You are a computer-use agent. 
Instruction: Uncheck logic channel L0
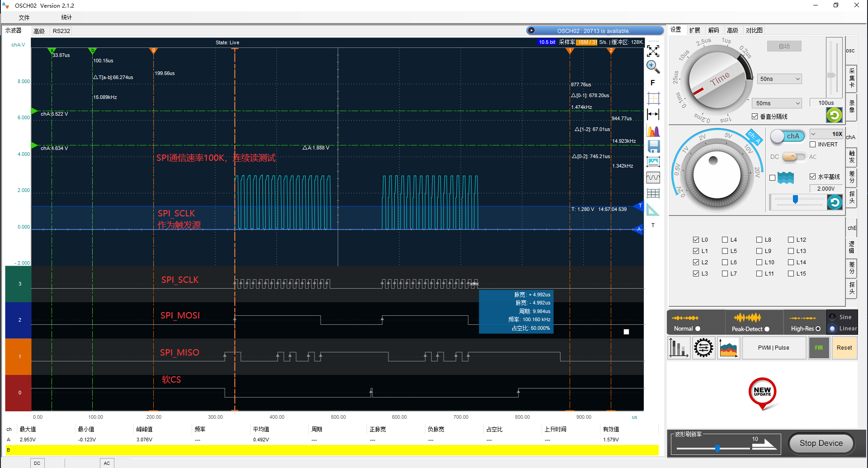coord(696,240)
